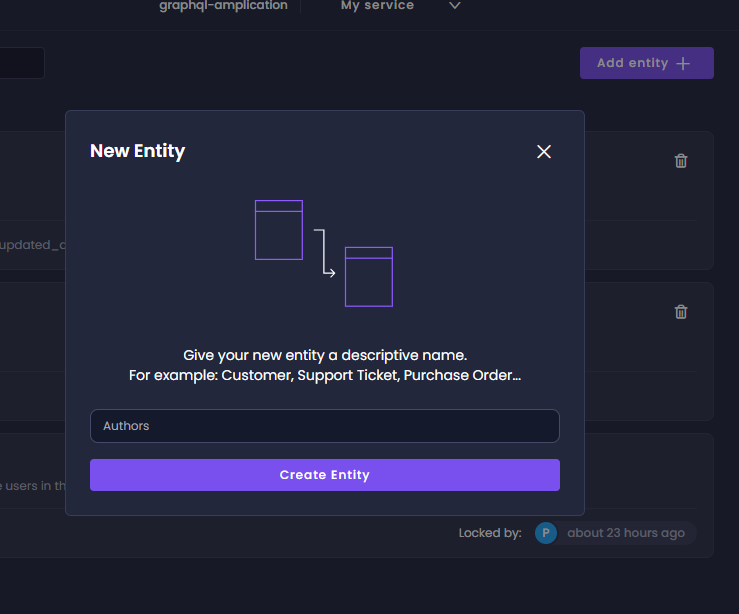Click the lower-right table icon in the illustration
This screenshot has height=614, width=739.
coord(369,277)
